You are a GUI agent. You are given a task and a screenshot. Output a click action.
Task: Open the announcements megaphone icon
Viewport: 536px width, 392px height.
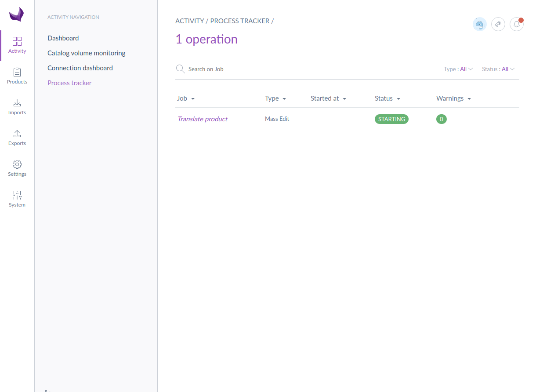[x=498, y=24]
